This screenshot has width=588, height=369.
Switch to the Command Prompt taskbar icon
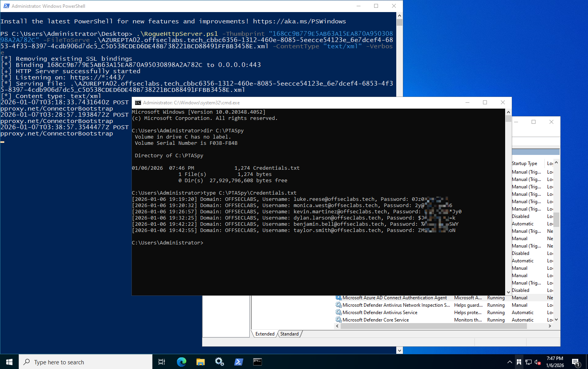click(x=257, y=362)
